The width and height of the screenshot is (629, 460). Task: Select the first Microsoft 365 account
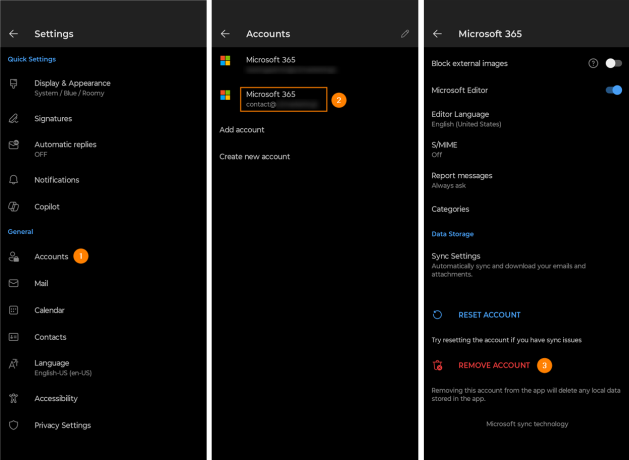tap(315, 64)
